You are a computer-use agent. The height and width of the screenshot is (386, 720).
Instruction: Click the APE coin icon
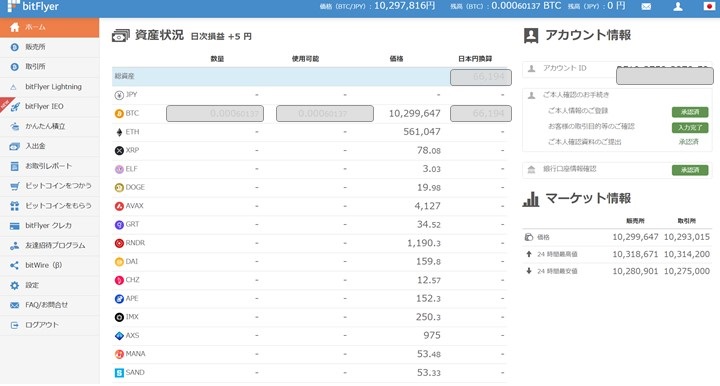coord(119,298)
